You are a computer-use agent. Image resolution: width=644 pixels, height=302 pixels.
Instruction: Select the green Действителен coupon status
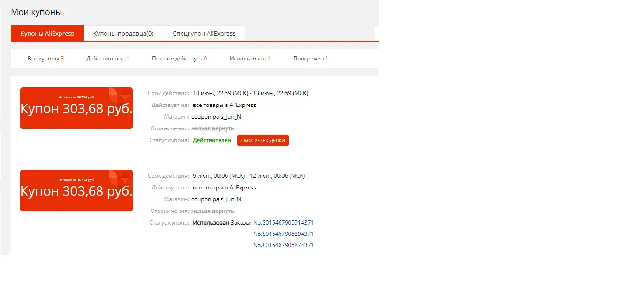tap(212, 140)
